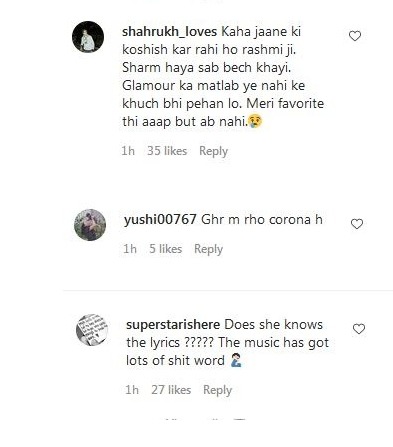Open shahrukh_loves profile picture
The image size is (393, 447).
click(x=88, y=37)
